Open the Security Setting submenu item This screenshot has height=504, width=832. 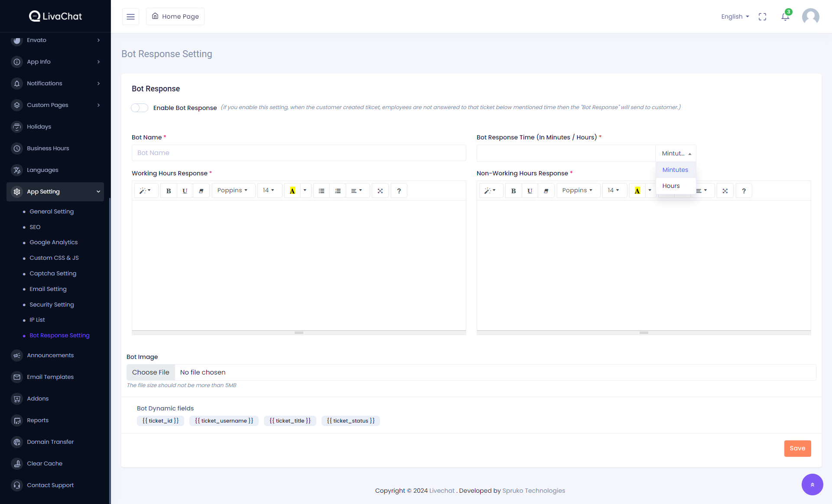52,304
